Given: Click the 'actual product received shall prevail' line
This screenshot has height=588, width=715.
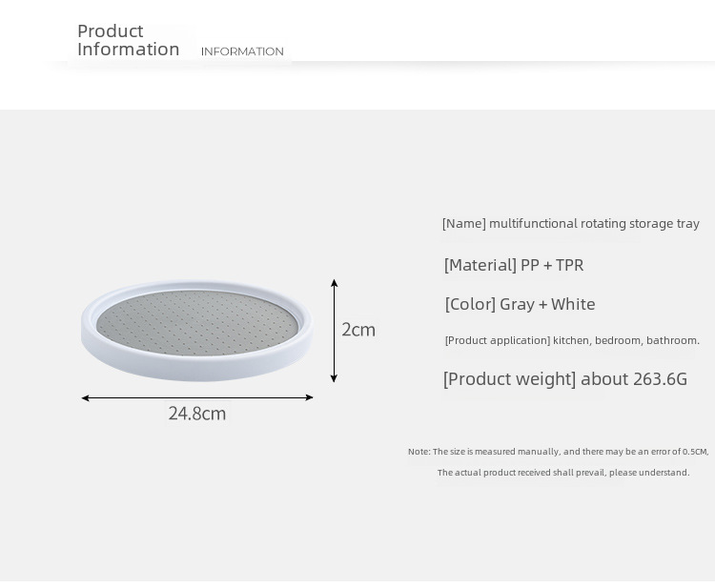Looking at the screenshot, I should pos(563,473).
